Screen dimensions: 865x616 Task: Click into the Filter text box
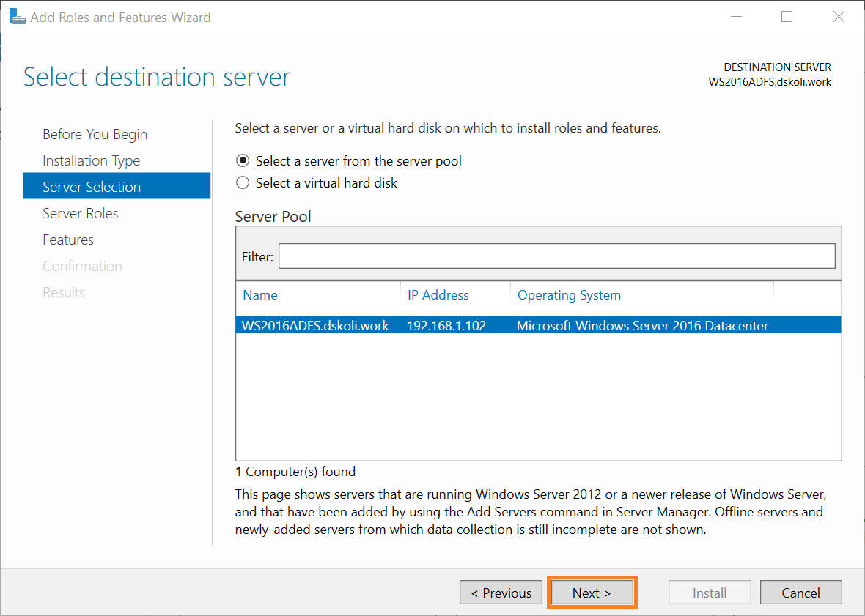(x=556, y=256)
